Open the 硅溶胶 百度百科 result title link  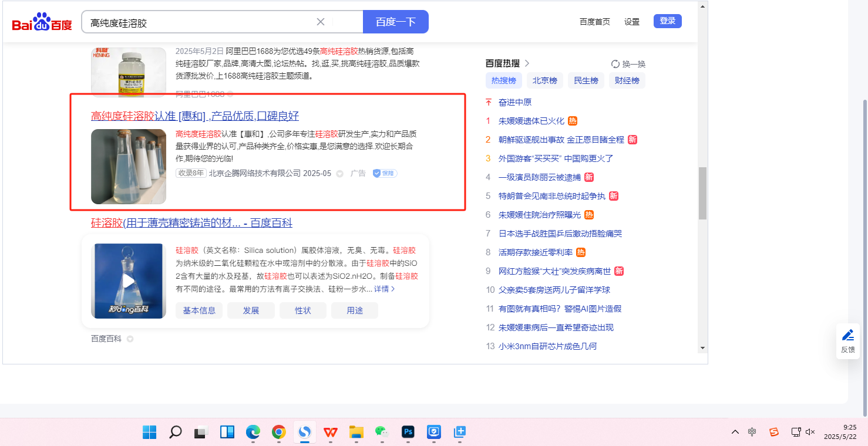tap(191, 223)
